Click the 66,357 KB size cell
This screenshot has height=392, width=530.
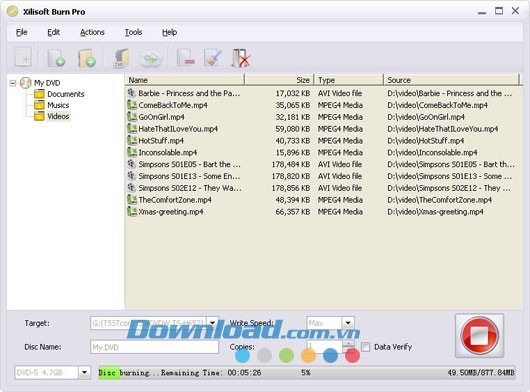(x=293, y=212)
